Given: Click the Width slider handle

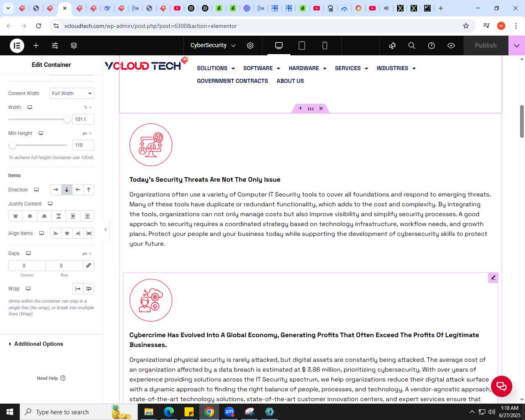Looking at the screenshot, I should tap(67, 119).
